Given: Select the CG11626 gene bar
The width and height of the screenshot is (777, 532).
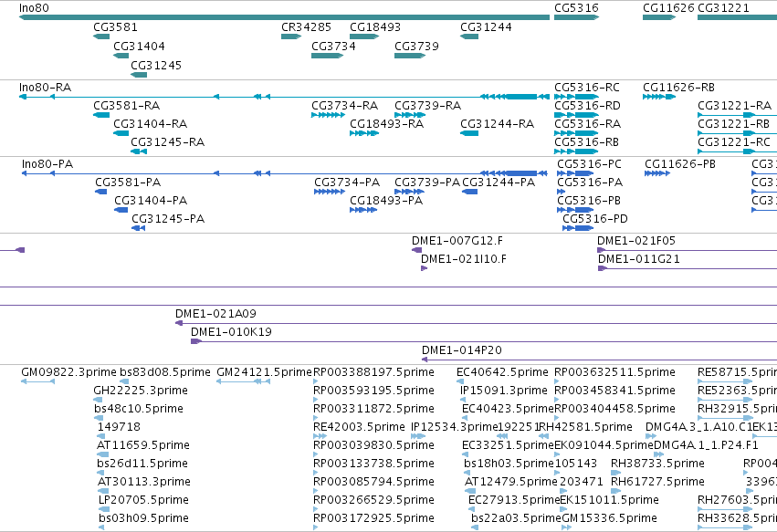Looking at the screenshot, I should 659,17.
